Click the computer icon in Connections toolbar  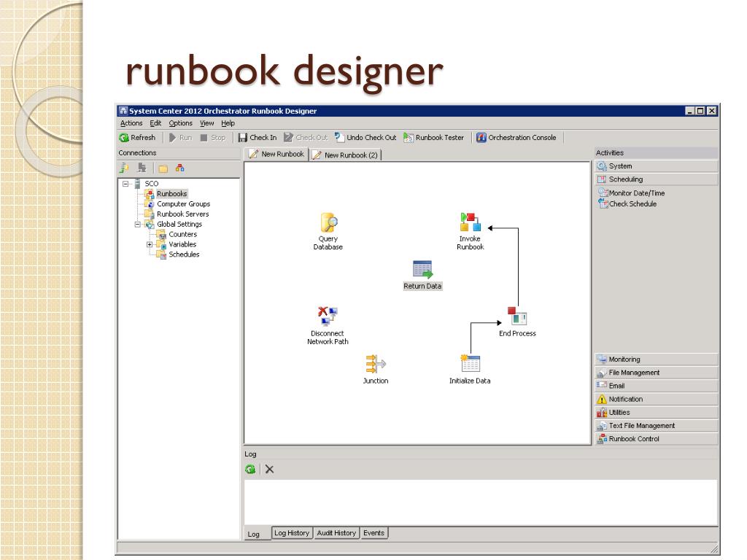coord(142,168)
